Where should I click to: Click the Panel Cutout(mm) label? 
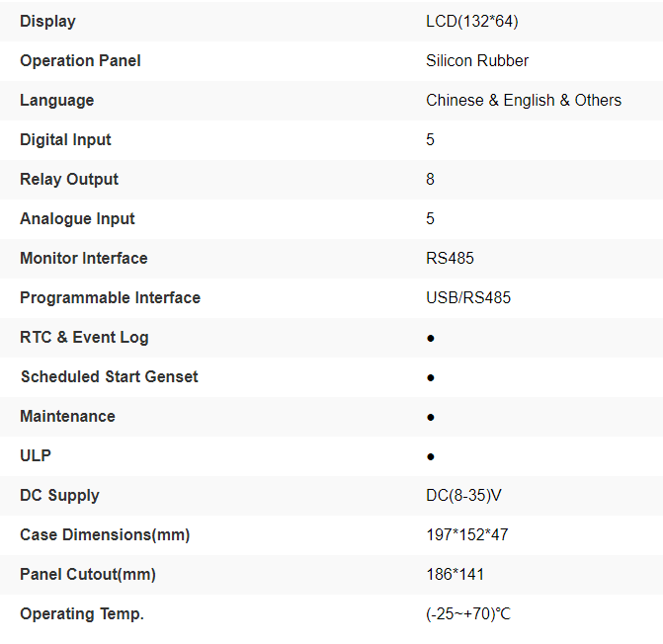[88, 574]
